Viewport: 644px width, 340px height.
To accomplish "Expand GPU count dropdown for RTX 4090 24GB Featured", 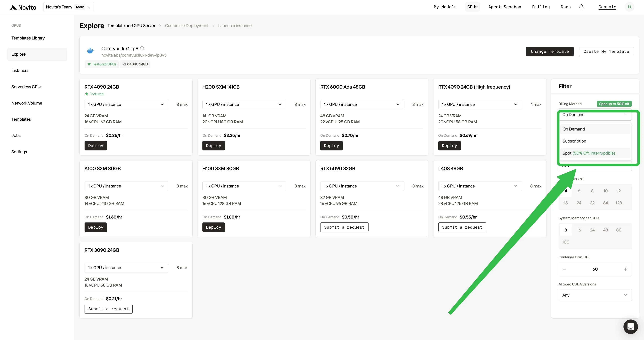I will coord(126,104).
